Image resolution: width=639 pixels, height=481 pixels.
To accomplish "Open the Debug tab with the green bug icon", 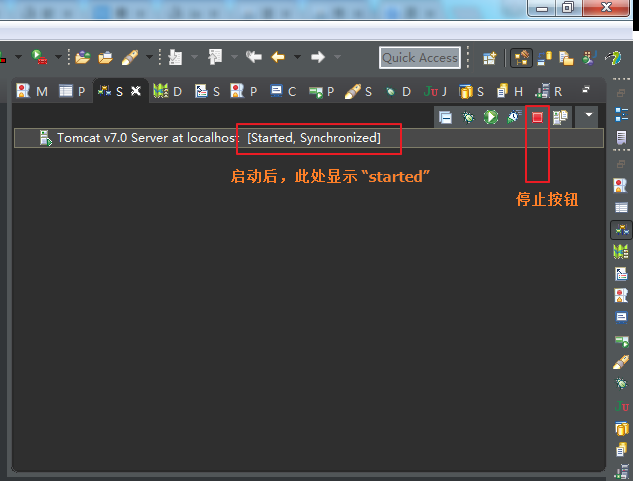I will click(x=398, y=91).
